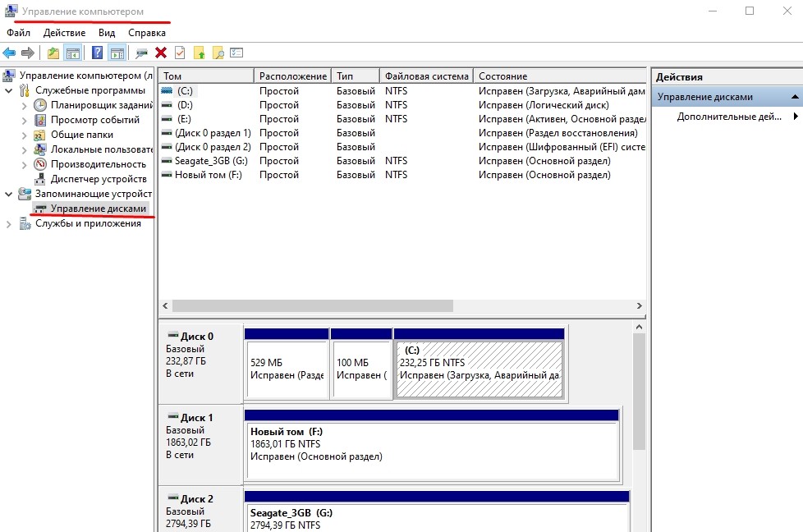Open the Действие menu

click(64, 33)
